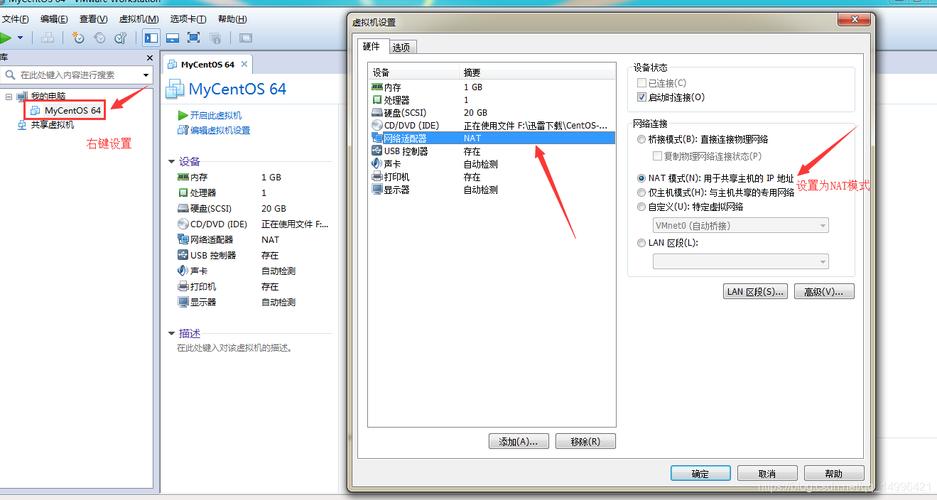Select 自定义(U) radio button

641,207
